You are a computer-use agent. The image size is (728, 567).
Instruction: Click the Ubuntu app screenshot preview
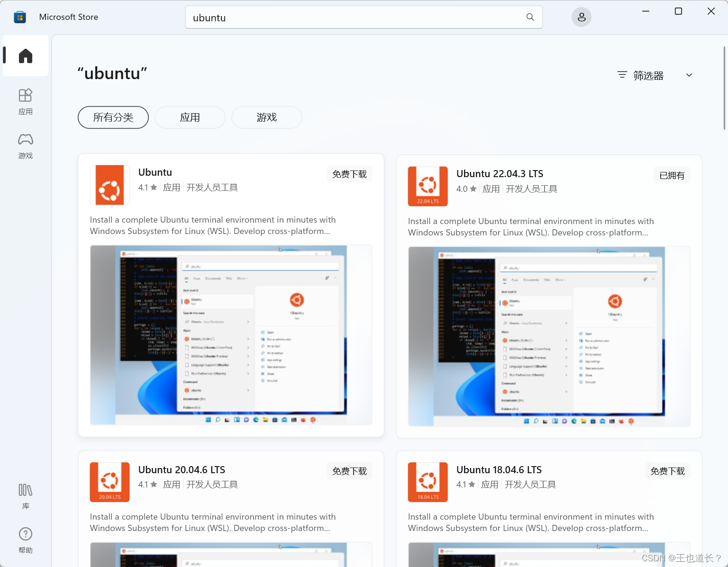click(x=231, y=334)
